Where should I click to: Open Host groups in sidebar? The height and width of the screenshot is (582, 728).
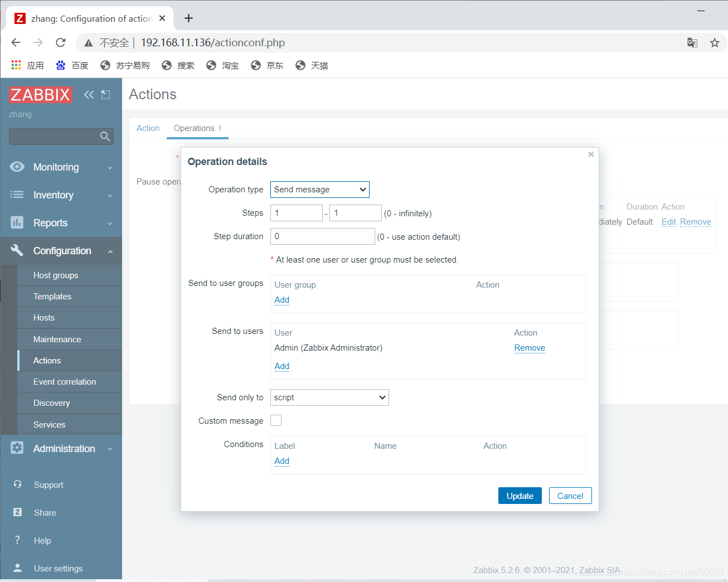pos(70,275)
